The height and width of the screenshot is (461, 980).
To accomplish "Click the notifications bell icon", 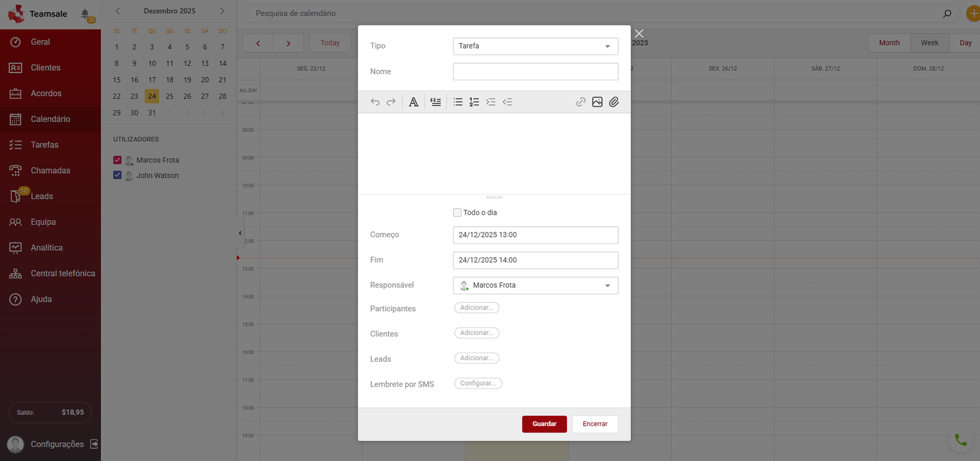I will tap(85, 14).
